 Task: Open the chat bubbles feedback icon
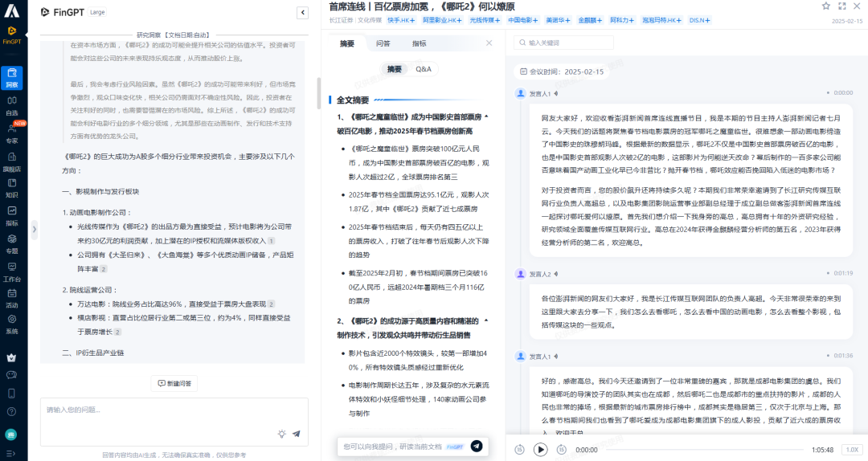tap(11, 375)
